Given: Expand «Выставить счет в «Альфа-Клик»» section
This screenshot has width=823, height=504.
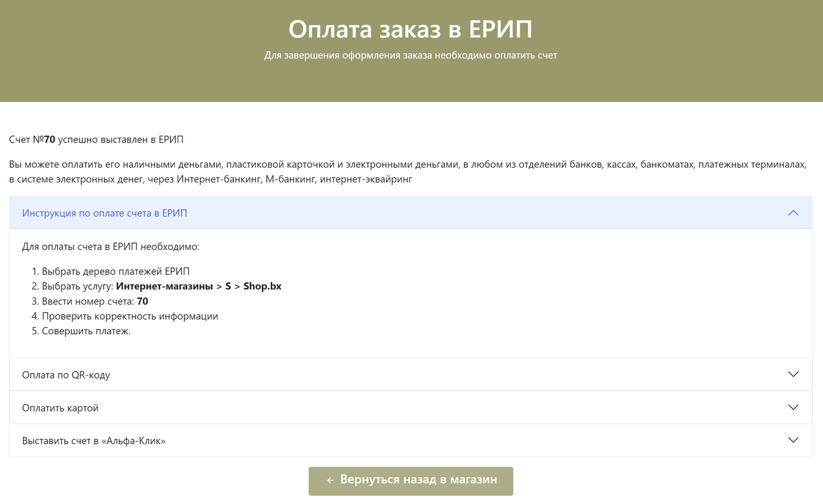Looking at the screenshot, I should pyautogui.click(x=93, y=441).
